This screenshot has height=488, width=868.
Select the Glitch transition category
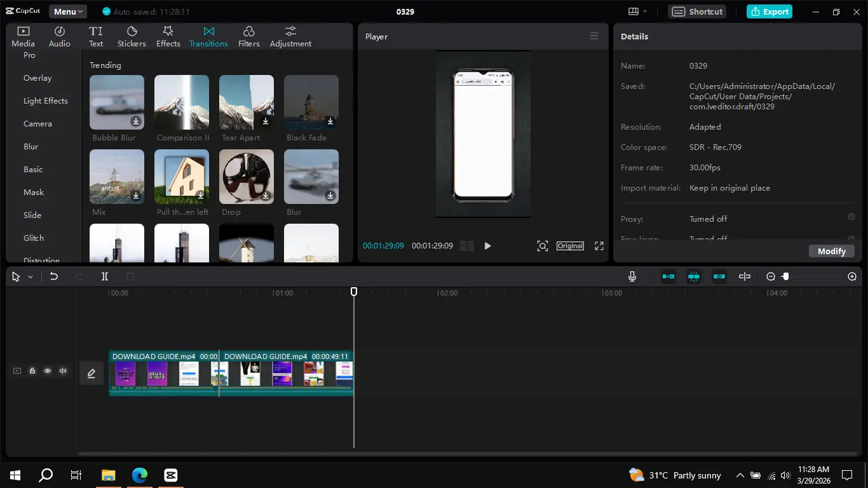34,238
